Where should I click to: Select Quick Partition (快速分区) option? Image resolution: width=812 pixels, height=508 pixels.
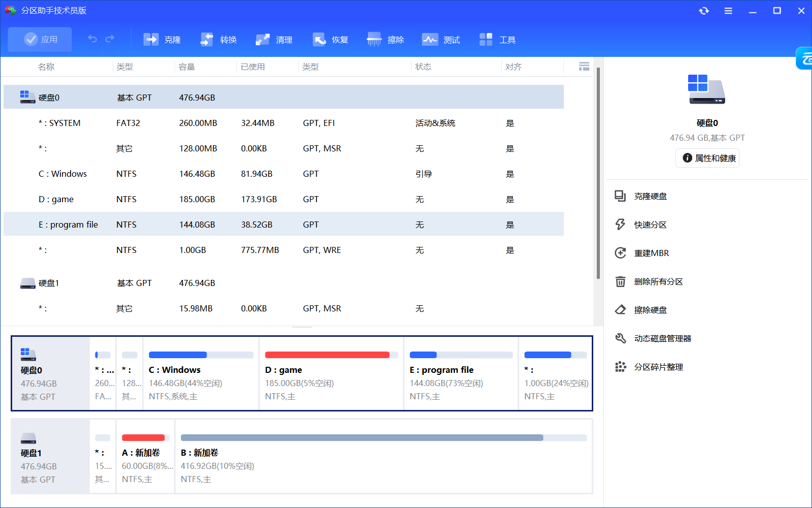tap(650, 225)
